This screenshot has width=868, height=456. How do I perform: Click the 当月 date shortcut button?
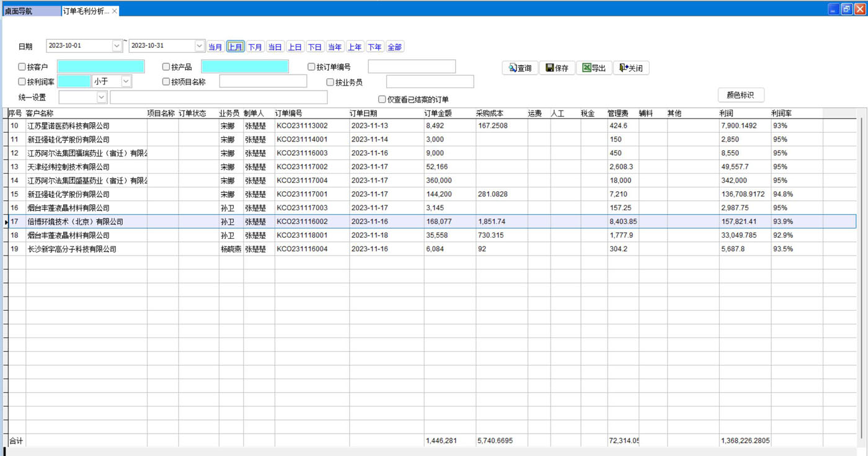coord(215,47)
